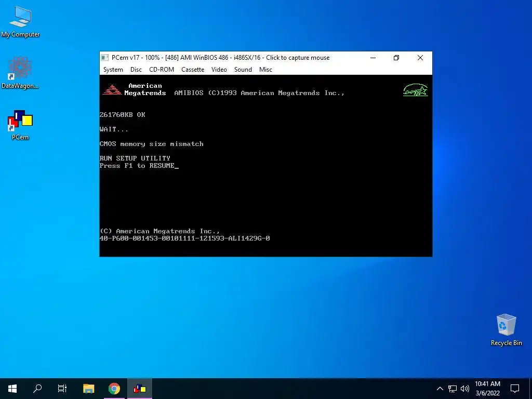Click the PCem taskbar button
This screenshot has width=532, height=399.
140,389
